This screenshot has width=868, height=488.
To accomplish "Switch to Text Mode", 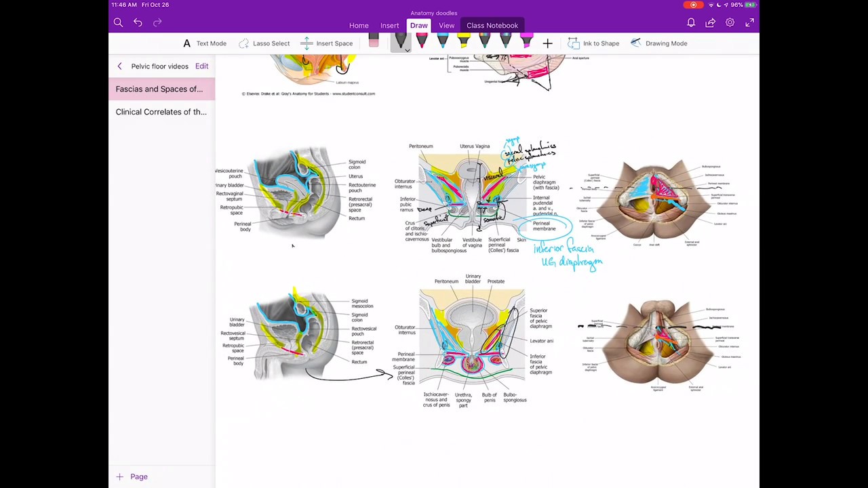I will point(205,43).
